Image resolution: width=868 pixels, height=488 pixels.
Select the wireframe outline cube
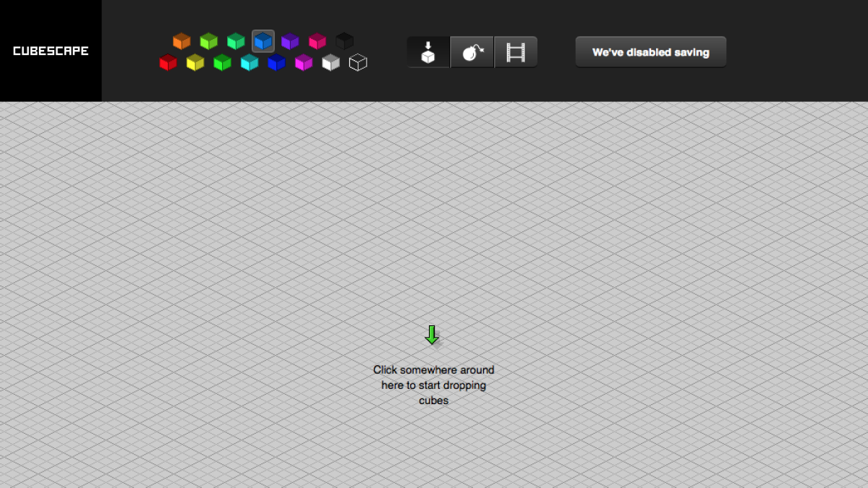click(359, 62)
